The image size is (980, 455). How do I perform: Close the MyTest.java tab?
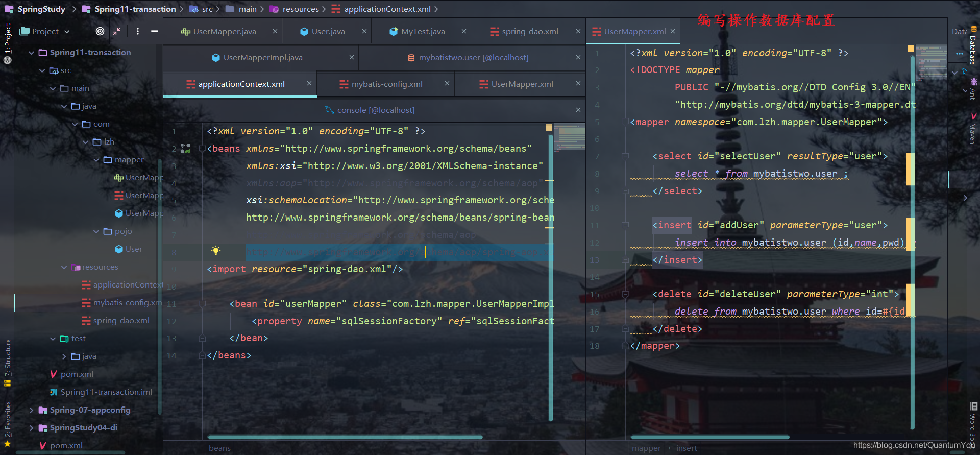[x=464, y=31]
